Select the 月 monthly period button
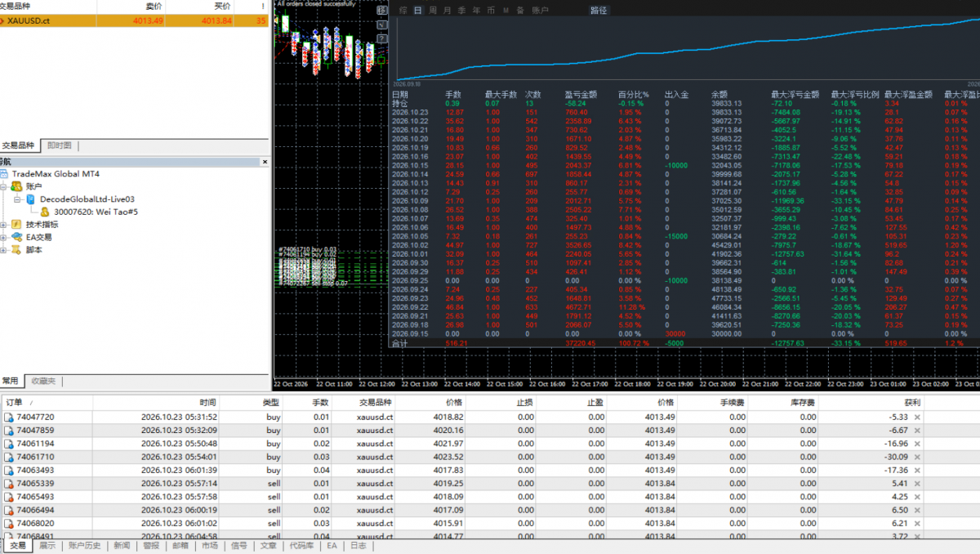This screenshot has width=980, height=554. (448, 11)
